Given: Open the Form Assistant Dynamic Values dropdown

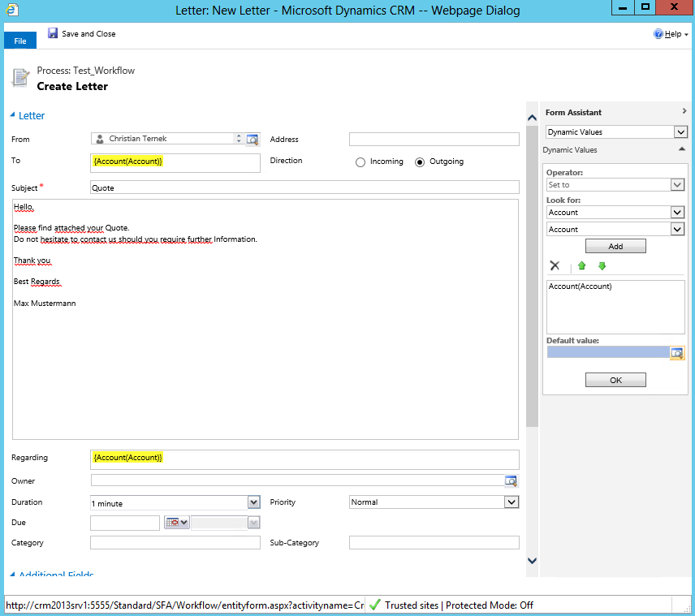Looking at the screenshot, I should pos(681,131).
